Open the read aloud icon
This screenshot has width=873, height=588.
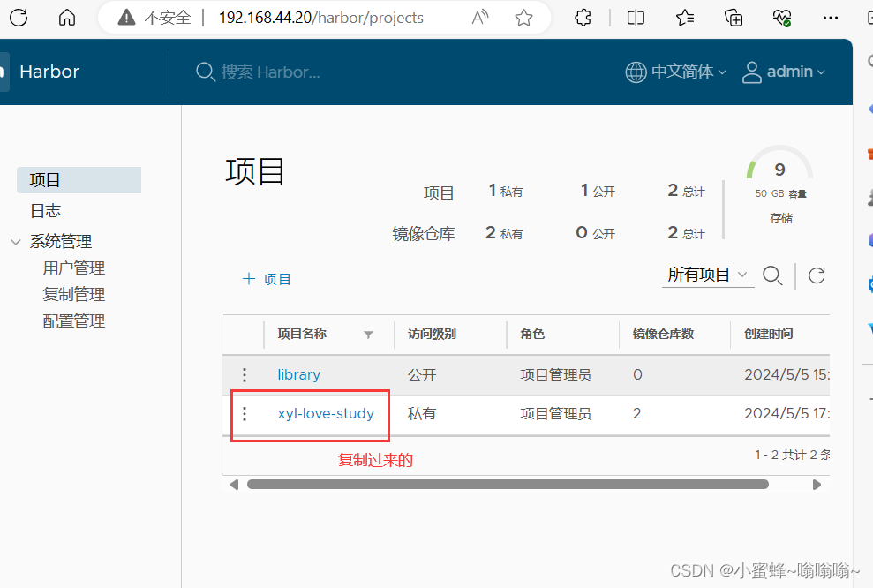point(480,18)
